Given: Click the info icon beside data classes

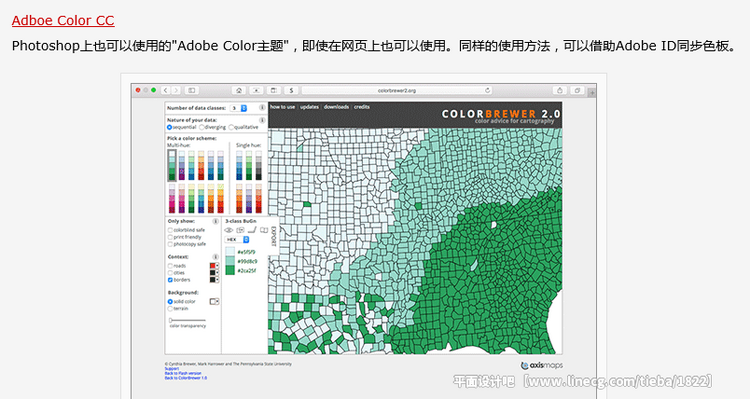Looking at the screenshot, I should click(x=262, y=108).
